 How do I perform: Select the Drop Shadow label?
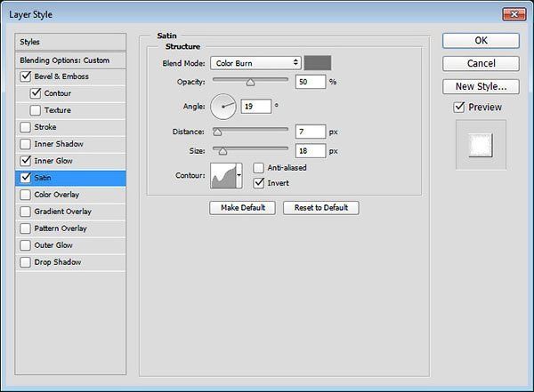58,262
